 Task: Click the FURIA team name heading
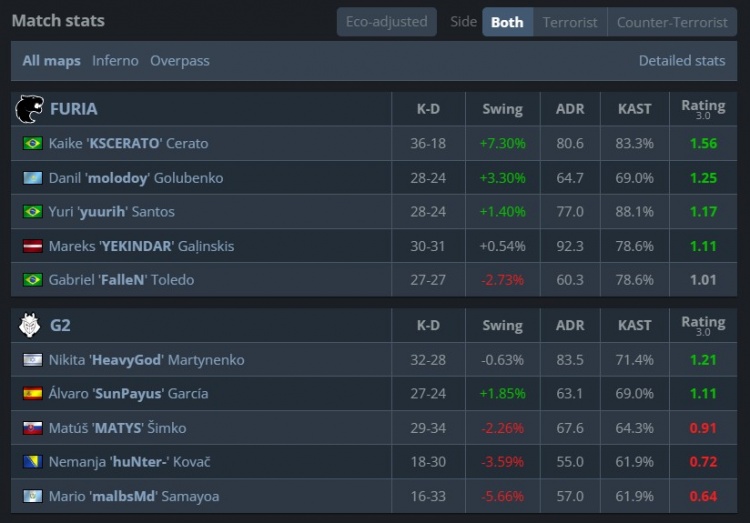coord(73,109)
